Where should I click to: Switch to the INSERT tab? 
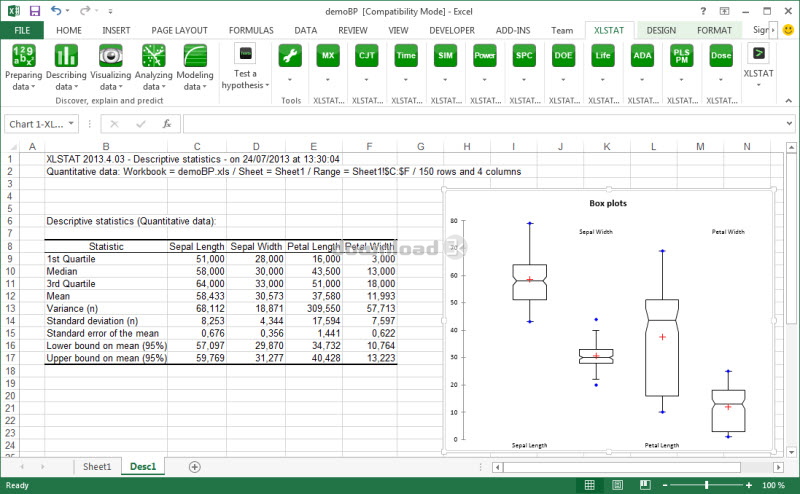[116, 30]
